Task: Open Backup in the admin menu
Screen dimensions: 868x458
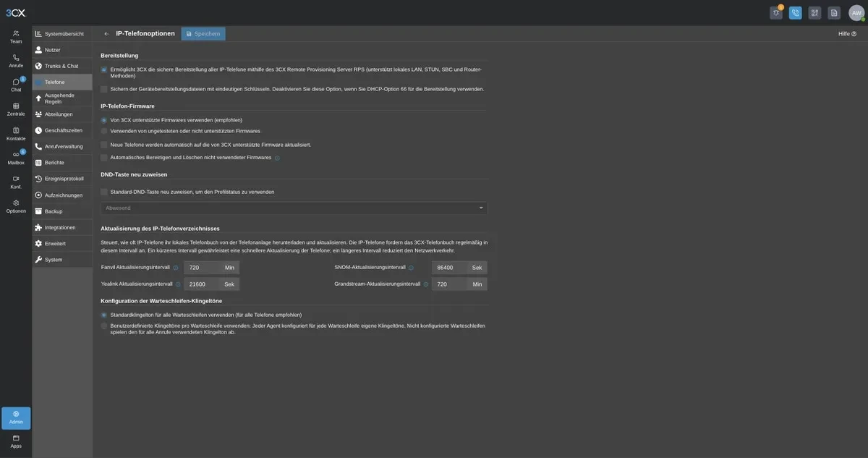Action: pos(62,211)
